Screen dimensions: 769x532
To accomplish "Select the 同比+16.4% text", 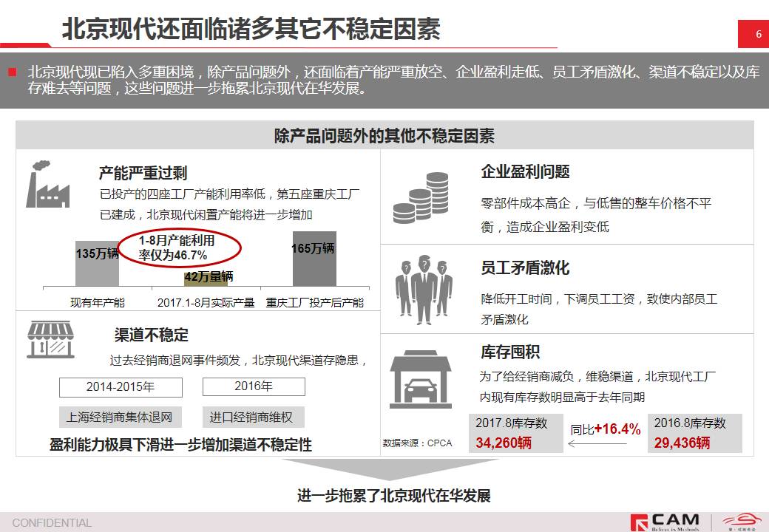I will (605, 429).
